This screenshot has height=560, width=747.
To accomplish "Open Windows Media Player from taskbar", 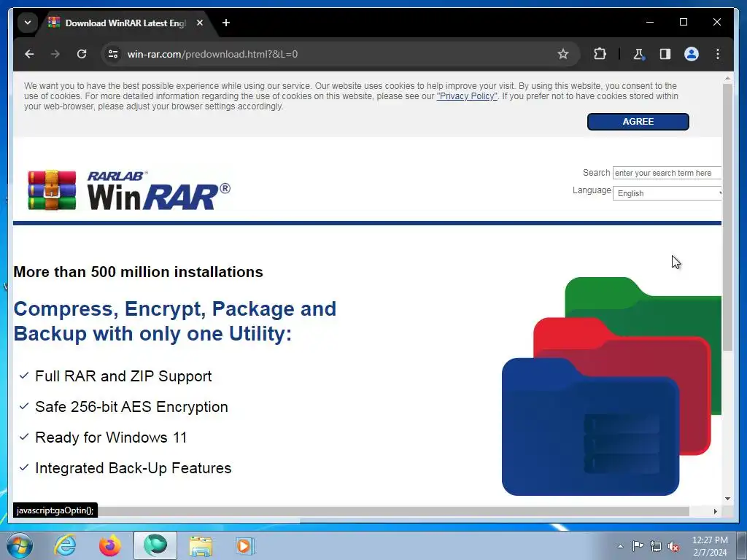I will 246,545.
